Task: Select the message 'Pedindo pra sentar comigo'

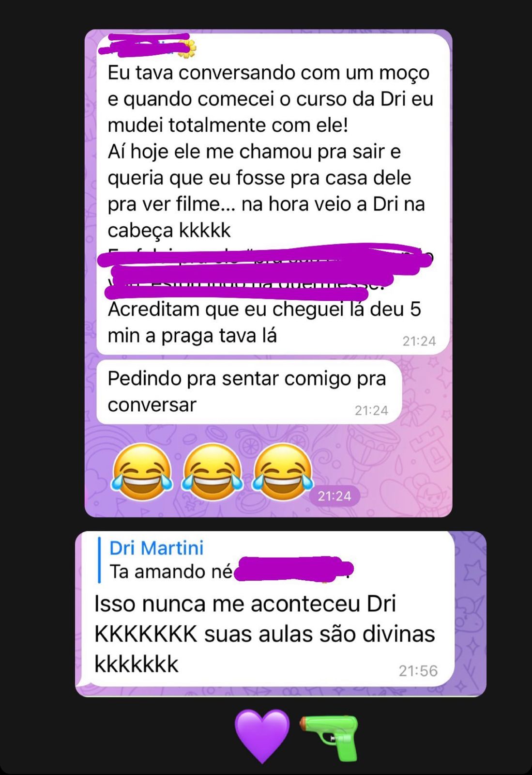Action: 249,391
